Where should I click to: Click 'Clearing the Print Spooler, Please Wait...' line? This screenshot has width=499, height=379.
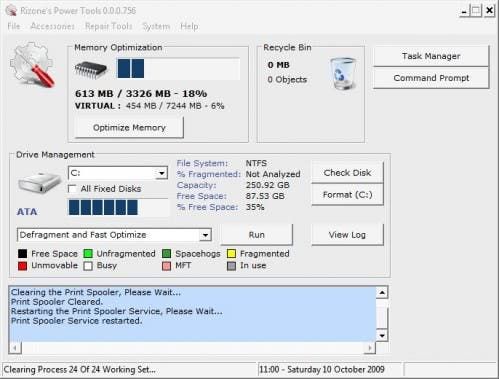pyautogui.click(x=96, y=292)
